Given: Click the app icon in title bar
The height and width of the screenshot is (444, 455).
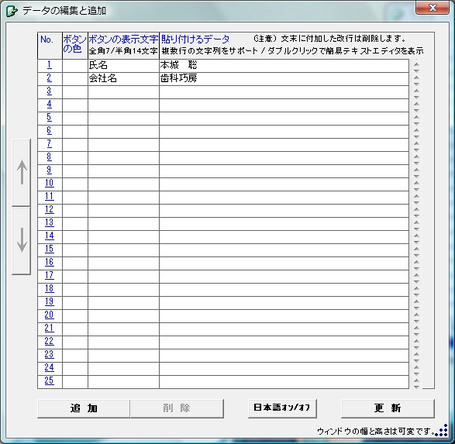Looking at the screenshot, I should tap(12, 11).
